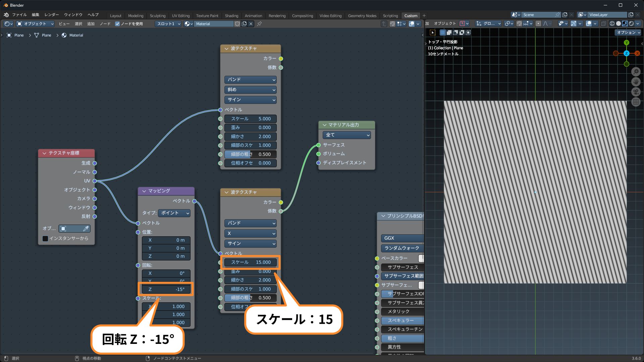Toggle the perspective/orthographic grid icon

[x=636, y=102]
